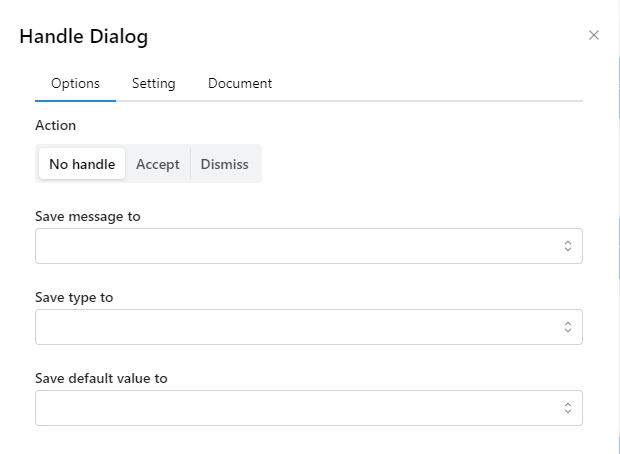The image size is (620, 454).
Task: Click the Handle Dialog title text
Action: (x=84, y=37)
